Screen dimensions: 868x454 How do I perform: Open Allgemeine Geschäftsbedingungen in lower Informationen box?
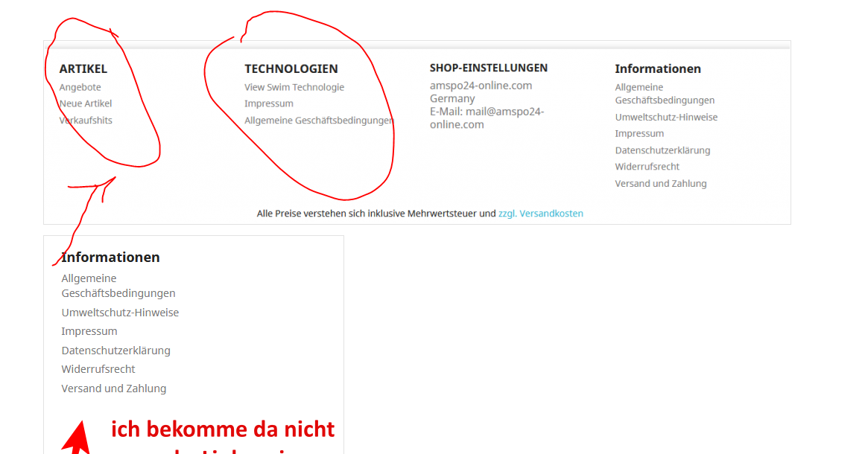pyautogui.click(x=118, y=285)
